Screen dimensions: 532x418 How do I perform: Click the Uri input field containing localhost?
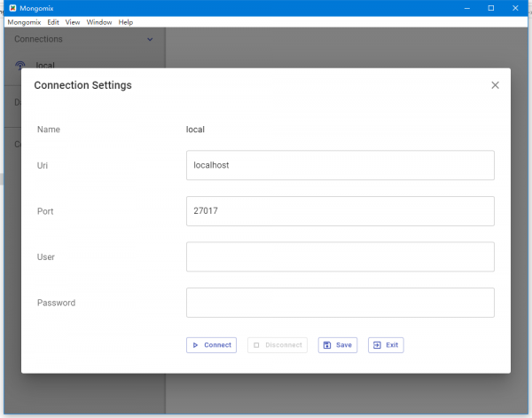point(340,165)
